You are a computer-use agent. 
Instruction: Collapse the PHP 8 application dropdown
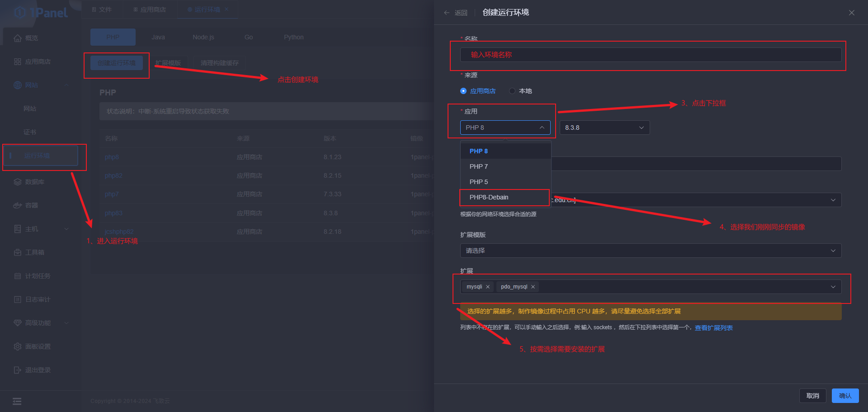[505, 128]
